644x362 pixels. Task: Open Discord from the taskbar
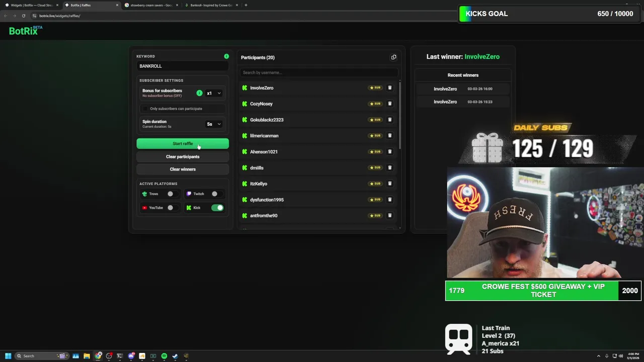[x=131, y=356]
